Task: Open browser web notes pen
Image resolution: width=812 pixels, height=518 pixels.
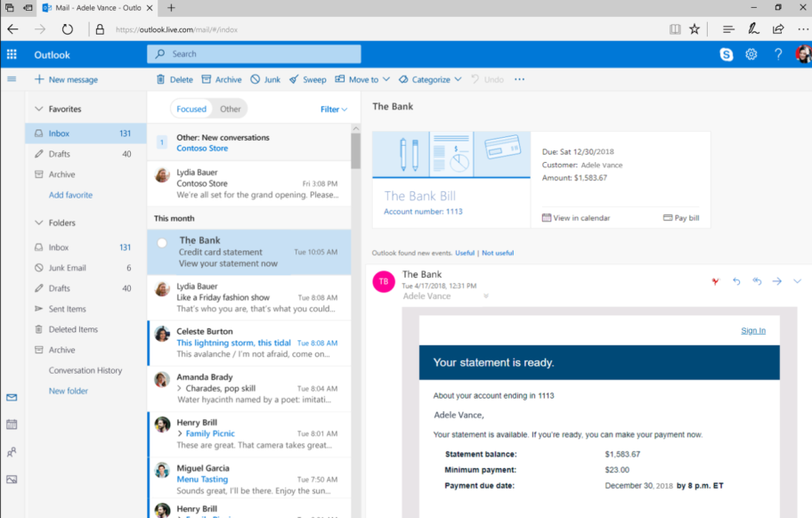Action: click(753, 29)
